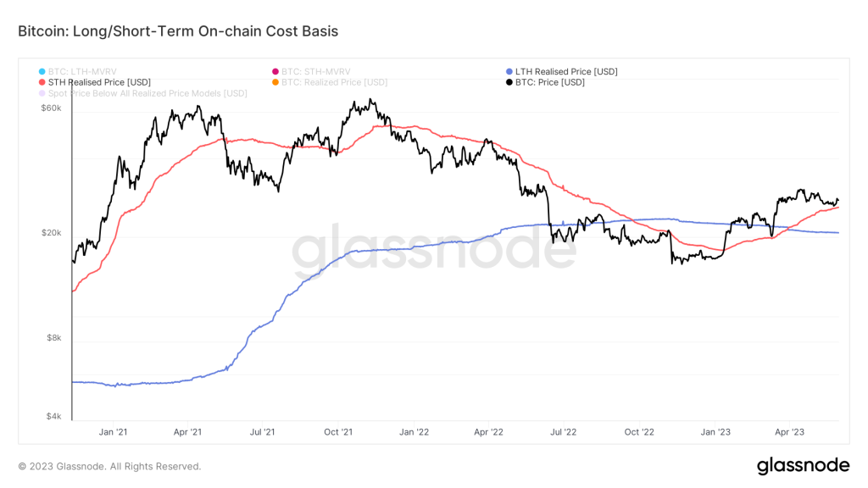
Task: Click the orange BTC Realized Price dot
Action: pos(275,82)
